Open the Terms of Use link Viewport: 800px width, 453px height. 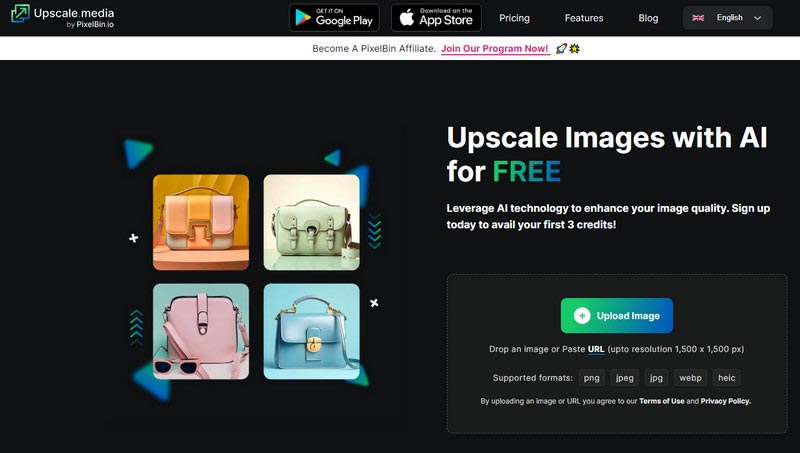click(662, 401)
